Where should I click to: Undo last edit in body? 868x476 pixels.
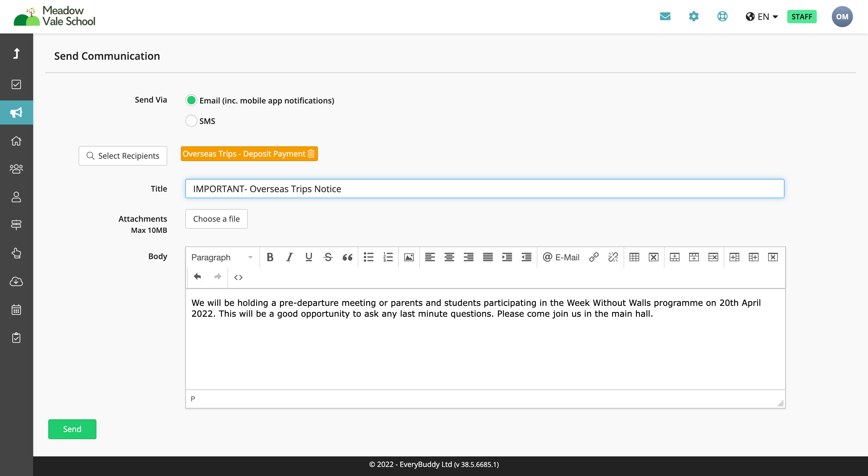197,277
